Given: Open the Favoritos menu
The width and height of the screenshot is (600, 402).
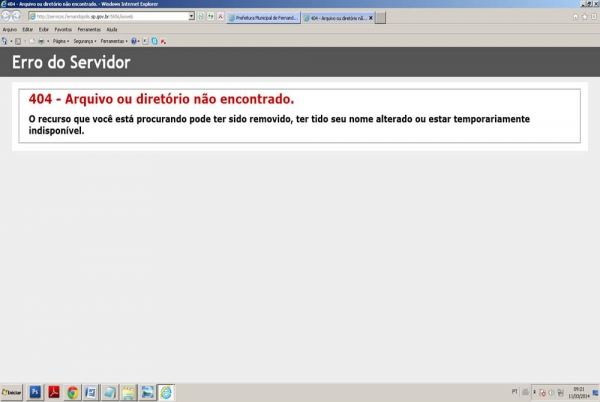Looking at the screenshot, I should click(x=63, y=30).
